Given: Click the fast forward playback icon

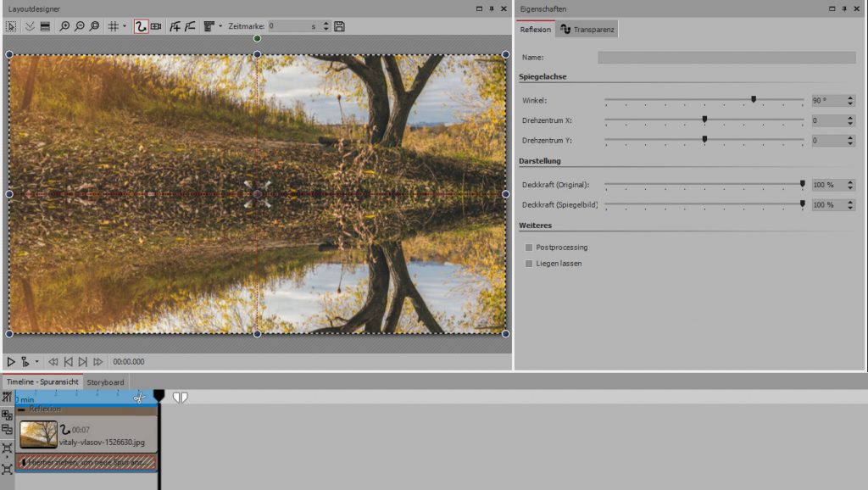Looking at the screenshot, I should [98, 362].
